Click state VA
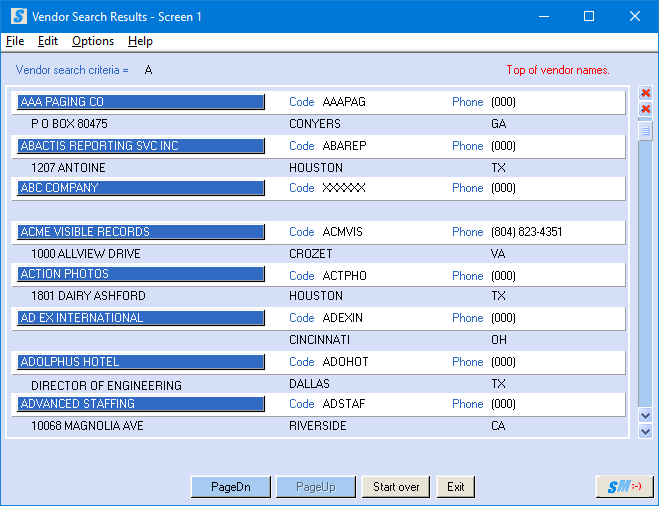The image size is (659, 506). point(498,254)
